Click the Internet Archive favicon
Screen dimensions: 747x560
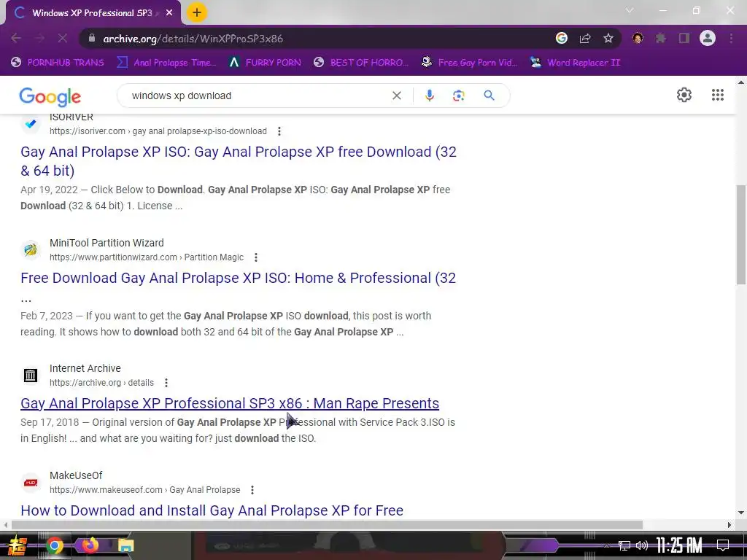[31, 376]
